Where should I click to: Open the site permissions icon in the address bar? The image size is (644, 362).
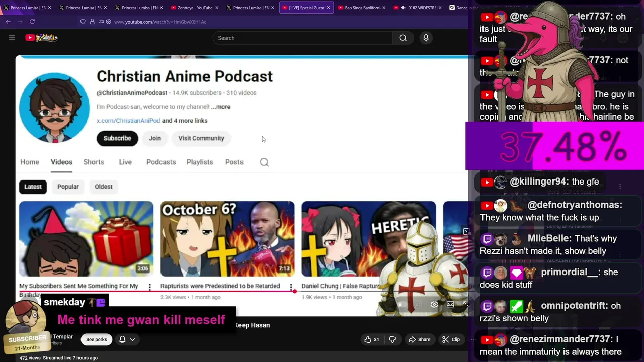(102, 22)
